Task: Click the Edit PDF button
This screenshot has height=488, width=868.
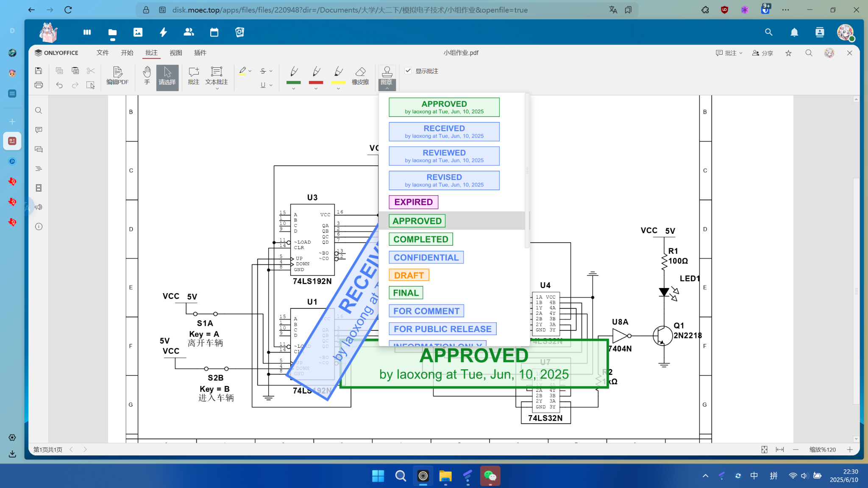Action: pos(117,75)
